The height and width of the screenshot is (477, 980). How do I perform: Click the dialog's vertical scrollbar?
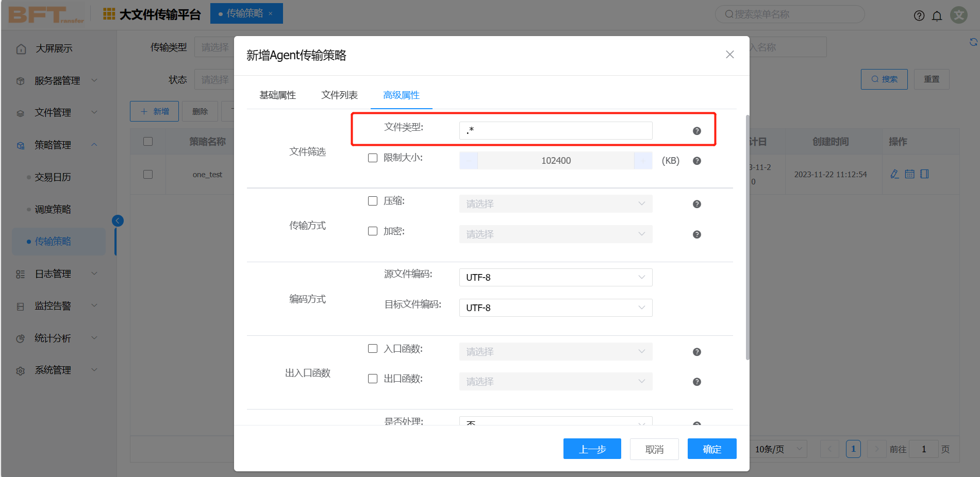[x=747, y=237]
